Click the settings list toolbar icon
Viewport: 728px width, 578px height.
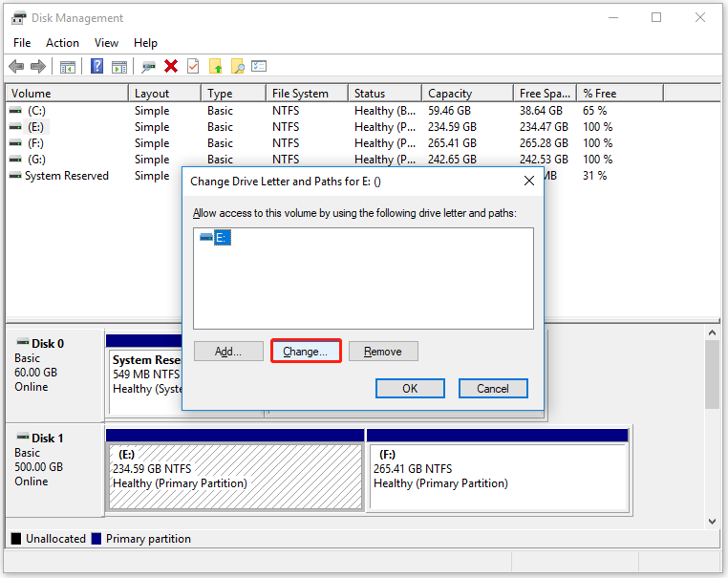coord(259,66)
